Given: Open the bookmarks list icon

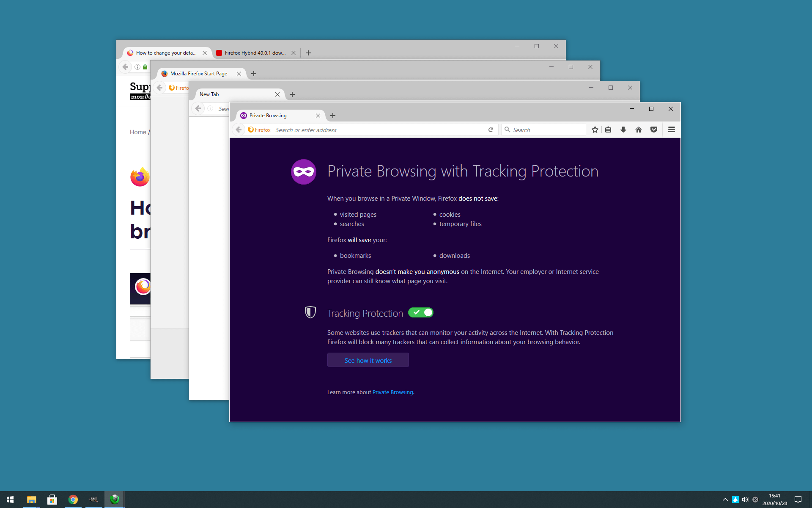Looking at the screenshot, I should [x=608, y=130].
